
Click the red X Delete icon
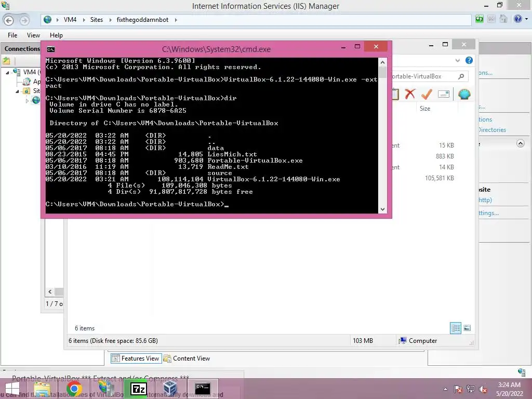pyautogui.click(x=410, y=94)
